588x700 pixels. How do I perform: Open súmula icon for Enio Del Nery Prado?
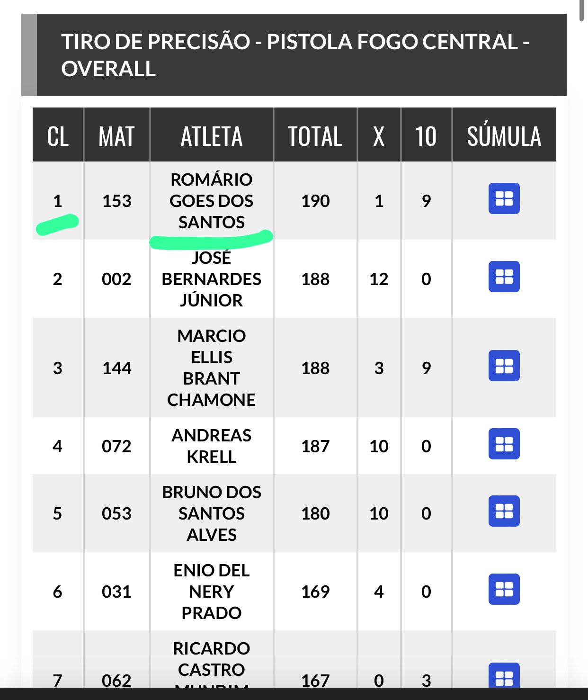[x=504, y=589]
